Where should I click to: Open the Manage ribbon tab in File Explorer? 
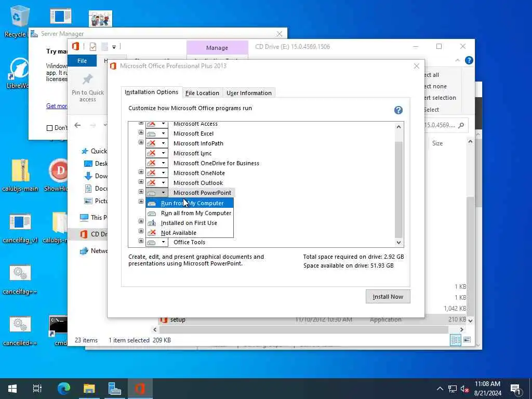[x=217, y=48]
